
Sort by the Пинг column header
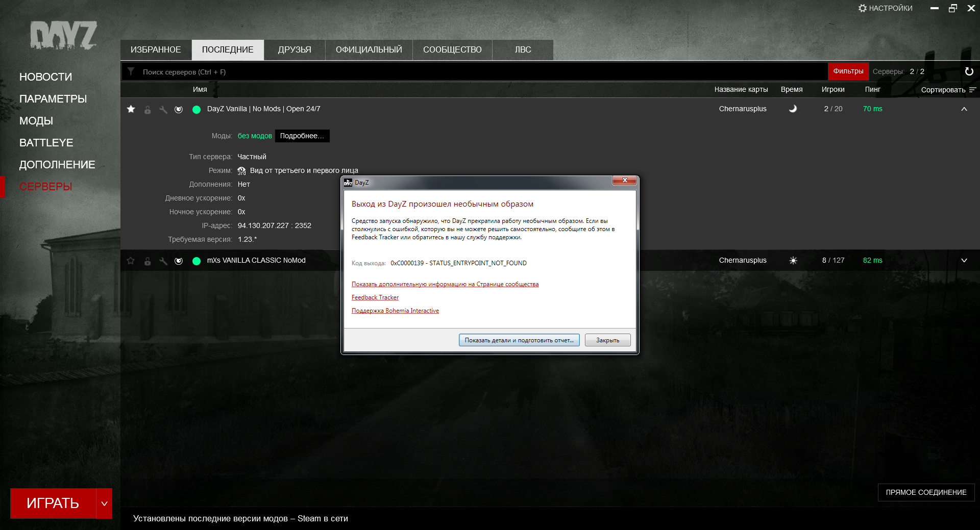873,90
